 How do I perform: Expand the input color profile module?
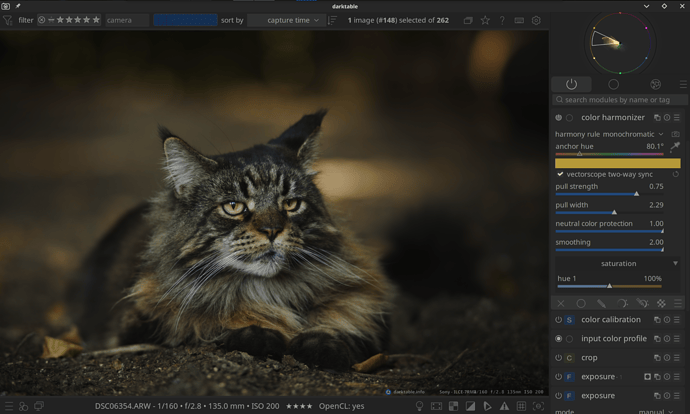tap(613, 338)
